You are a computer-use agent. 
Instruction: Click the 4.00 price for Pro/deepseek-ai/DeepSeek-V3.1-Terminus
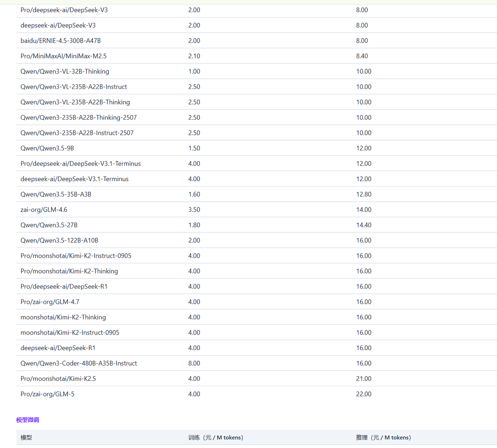coord(194,164)
